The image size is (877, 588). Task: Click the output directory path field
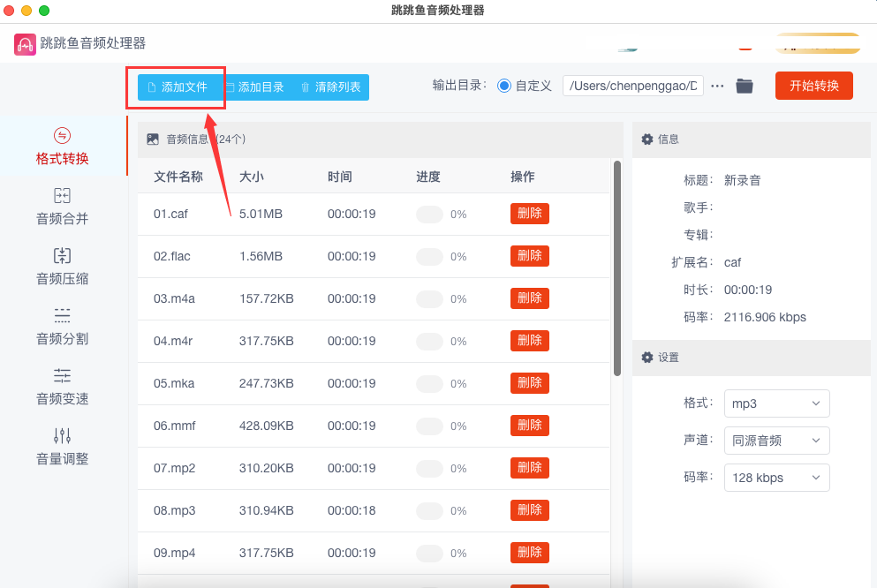coord(632,86)
